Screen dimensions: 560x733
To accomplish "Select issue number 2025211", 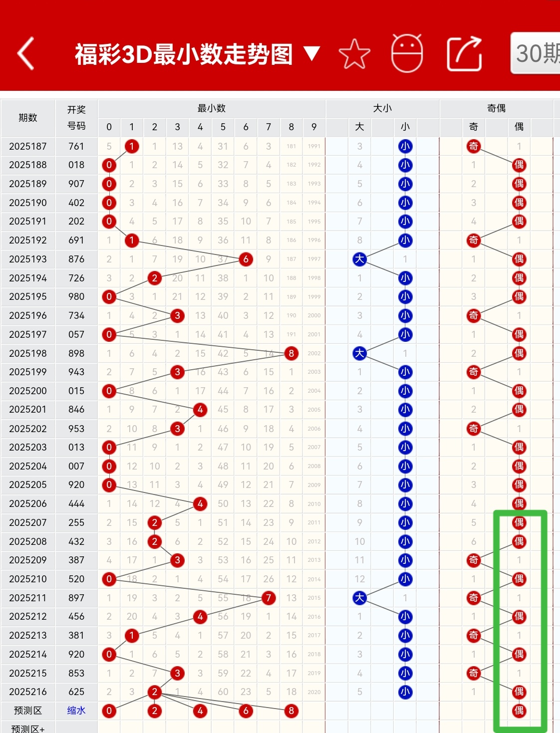I will [x=28, y=598].
